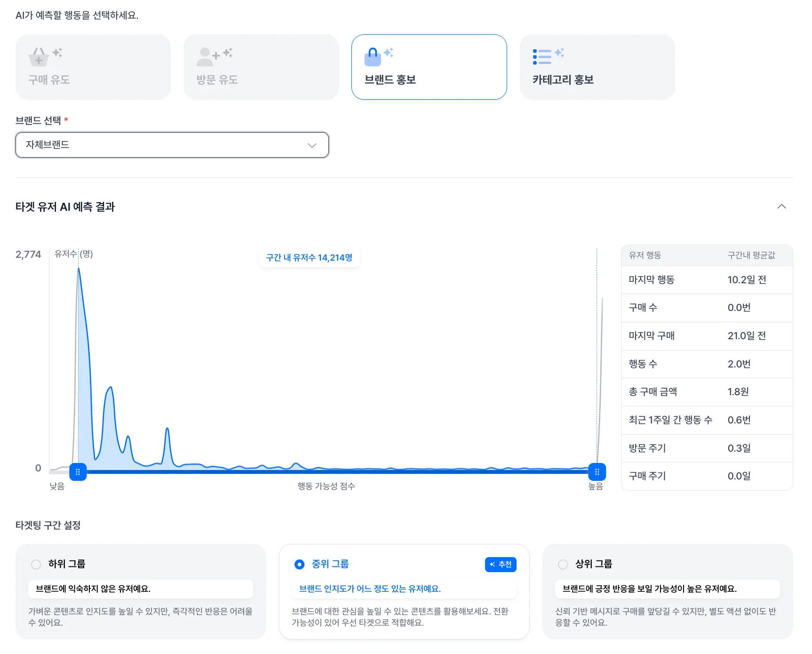Click the 브랜드 홍보 shopping bag icon
This screenshot has width=812, height=654.
click(x=373, y=57)
